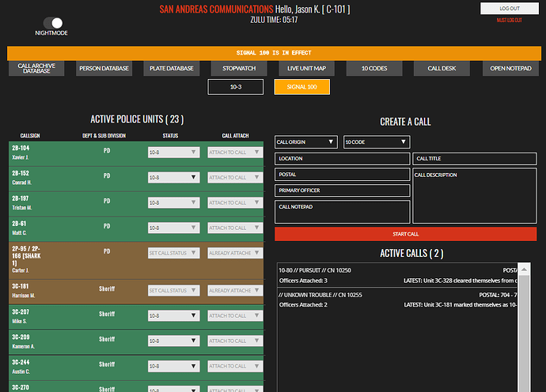Click the Log Out button
The width and height of the screenshot is (546, 392).
click(510, 9)
